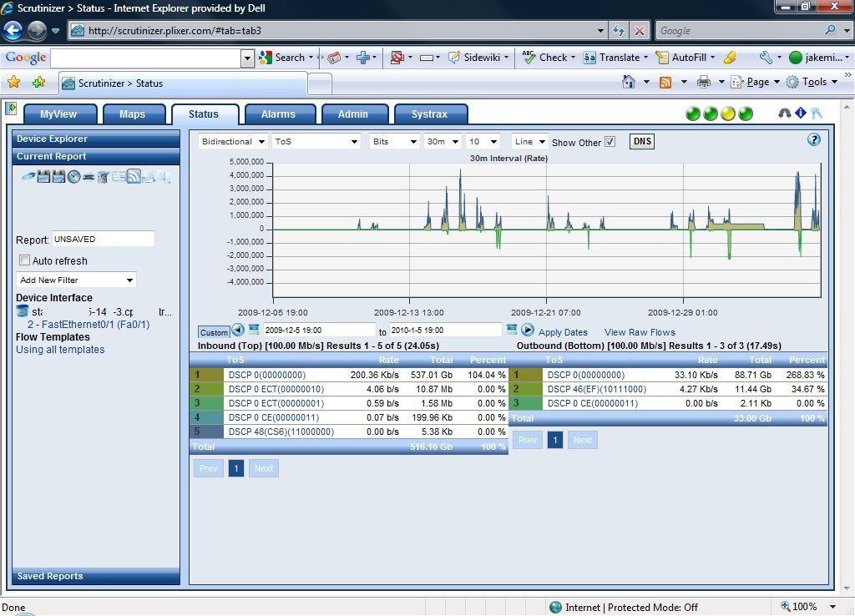Open the ToS report type dropdown
This screenshot has height=616, width=855.
pos(316,142)
